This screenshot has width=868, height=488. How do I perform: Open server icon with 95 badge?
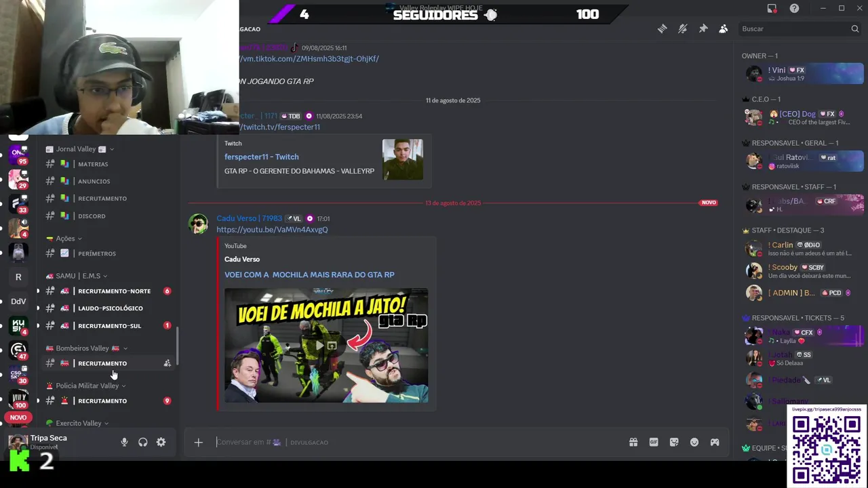click(x=18, y=154)
